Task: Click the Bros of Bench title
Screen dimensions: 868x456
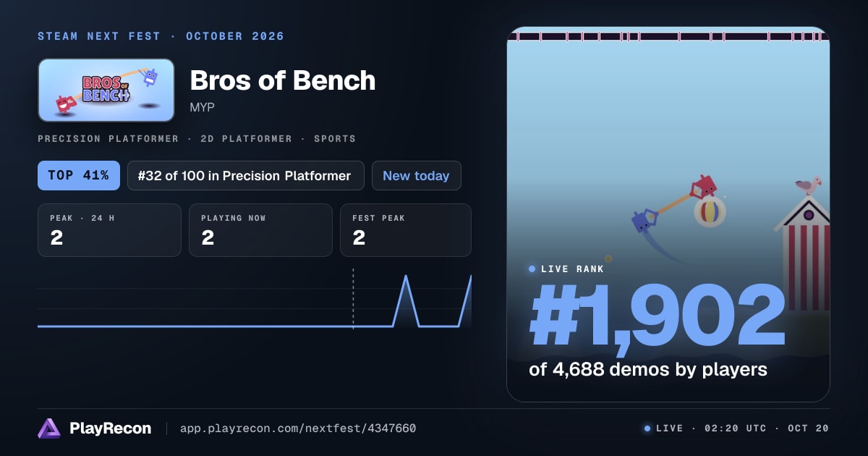Action: [x=283, y=80]
